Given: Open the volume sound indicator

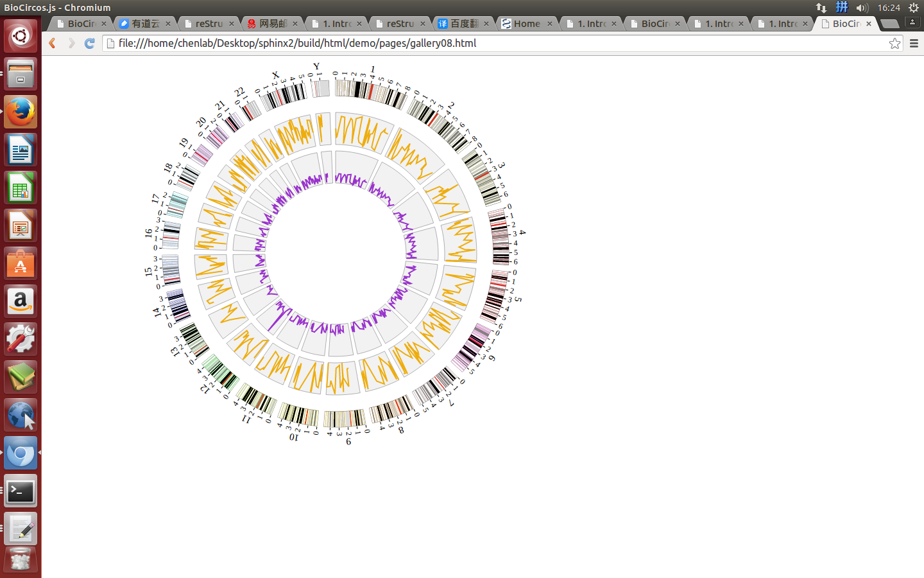Looking at the screenshot, I should (x=862, y=8).
